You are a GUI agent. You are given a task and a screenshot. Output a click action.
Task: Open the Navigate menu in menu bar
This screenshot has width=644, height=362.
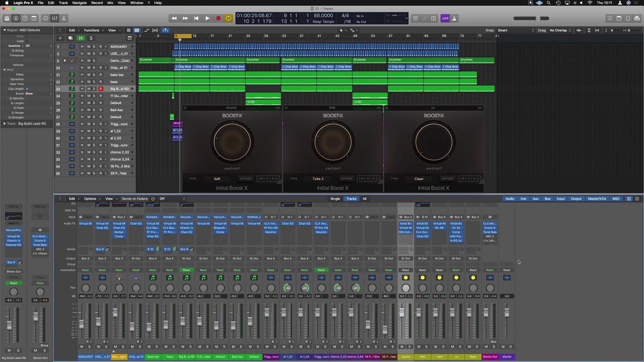(x=79, y=3)
